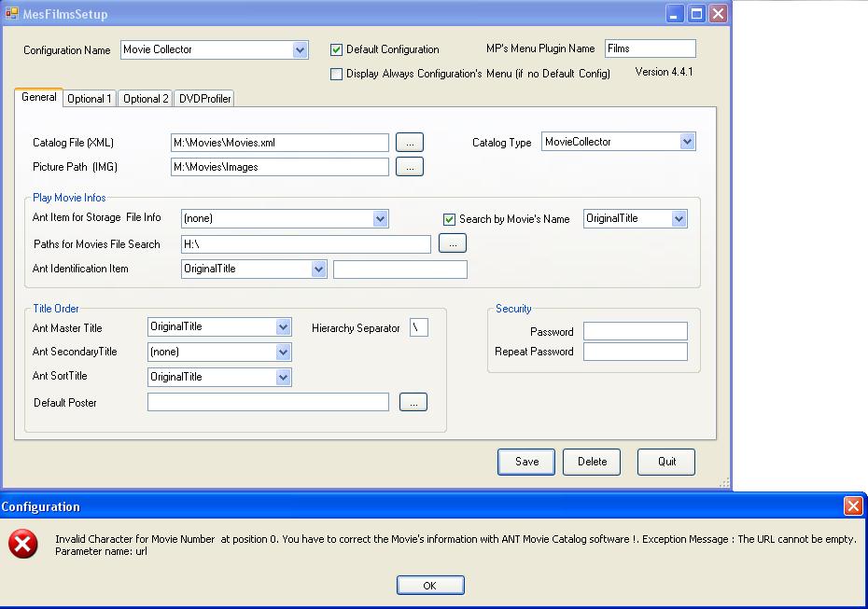Browse for Movies File Search paths
The width and height of the screenshot is (868, 609).
coord(452,243)
